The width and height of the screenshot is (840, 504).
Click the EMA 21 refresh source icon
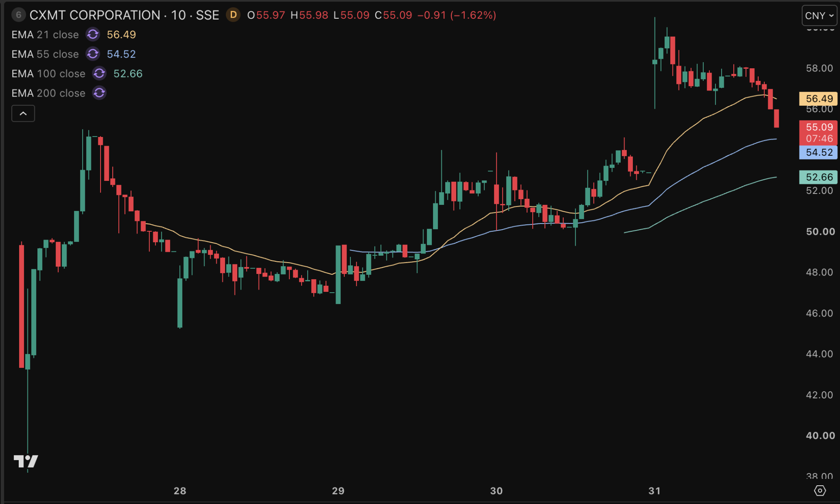[x=93, y=34]
